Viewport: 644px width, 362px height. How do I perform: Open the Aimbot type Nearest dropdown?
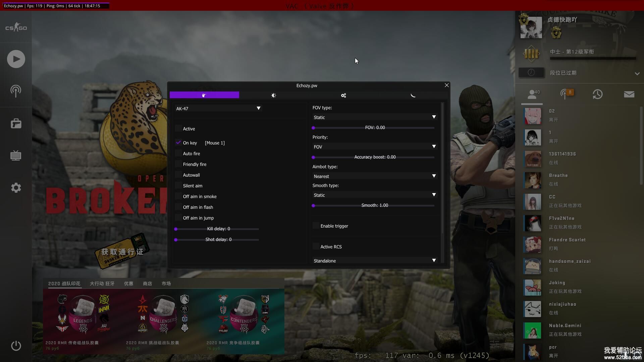click(x=374, y=176)
